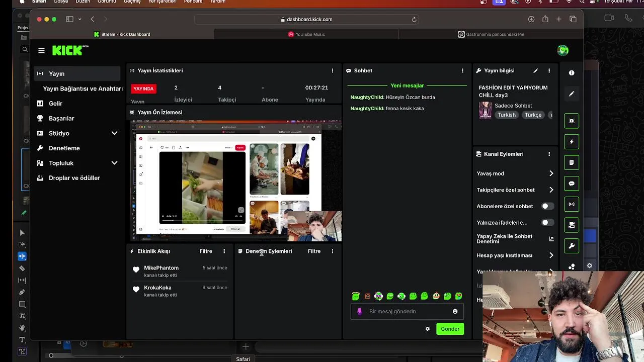Open three-dot menu of Denetim Eylemleri panel
The height and width of the screenshot is (362, 644).
point(332,251)
